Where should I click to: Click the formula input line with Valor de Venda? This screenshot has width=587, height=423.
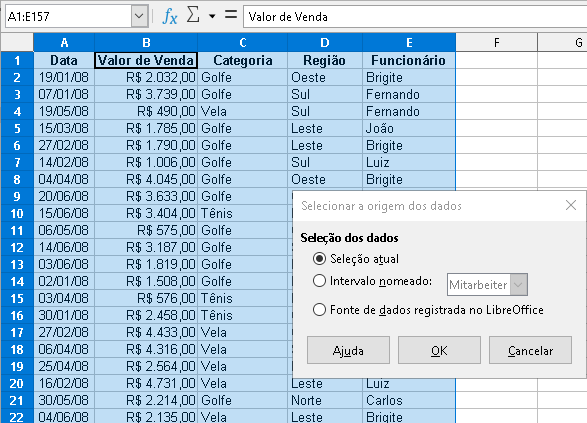coord(415,16)
